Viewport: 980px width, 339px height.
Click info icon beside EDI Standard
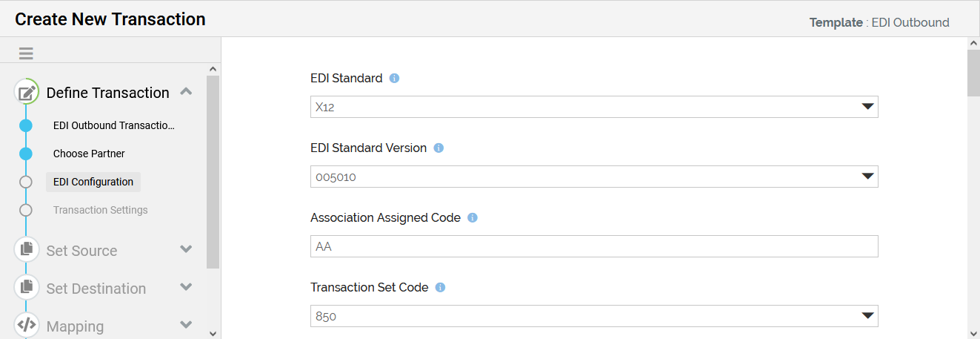pyautogui.click(x=394, y=78)
